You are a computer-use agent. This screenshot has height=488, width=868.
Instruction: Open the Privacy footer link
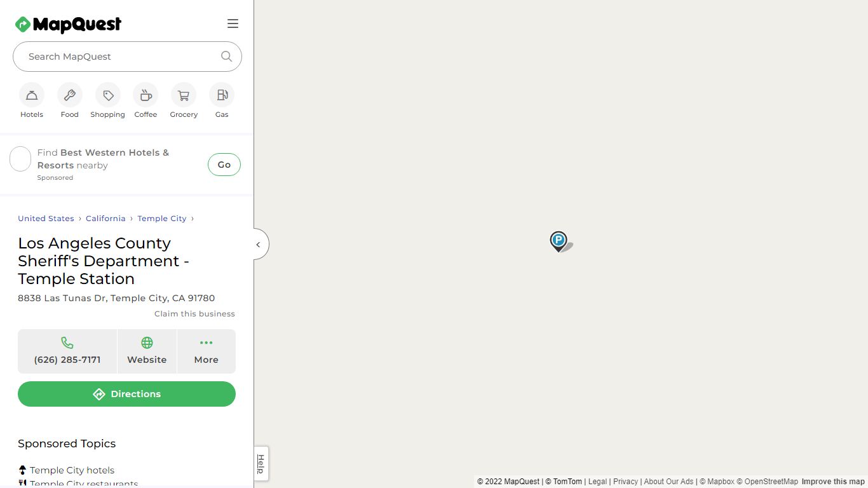(625, 482)
